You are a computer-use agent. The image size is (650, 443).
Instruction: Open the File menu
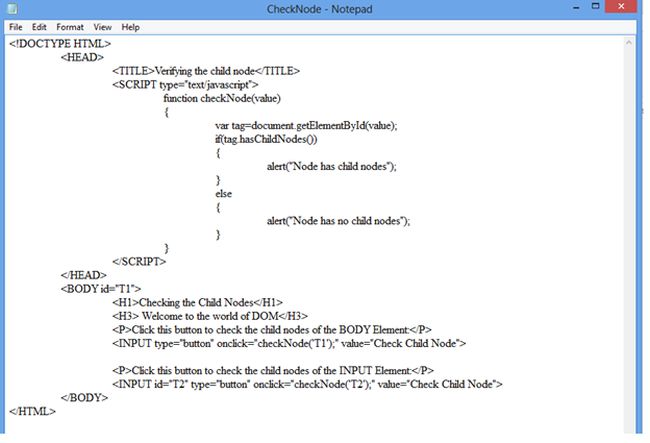15,27
